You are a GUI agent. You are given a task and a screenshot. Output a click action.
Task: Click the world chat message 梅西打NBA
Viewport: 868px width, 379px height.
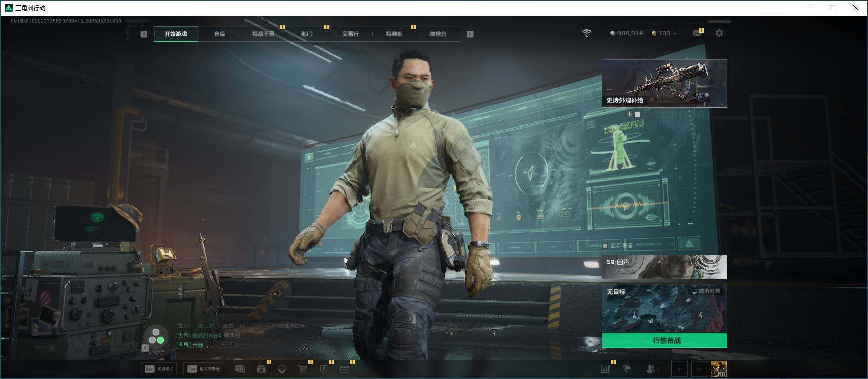[x=208, y=335]
